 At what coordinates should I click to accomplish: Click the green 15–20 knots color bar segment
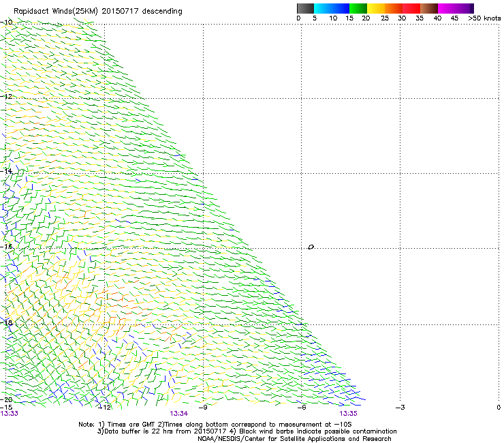coord(358,8)
